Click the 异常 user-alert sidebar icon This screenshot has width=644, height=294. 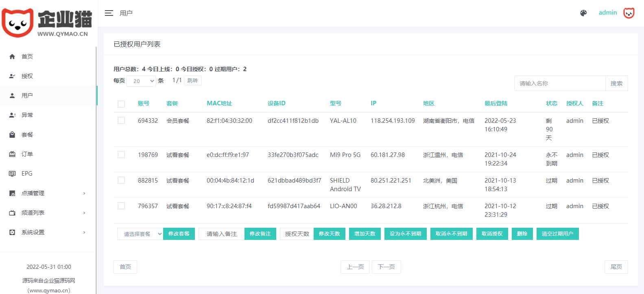click(x=12, y=115)
